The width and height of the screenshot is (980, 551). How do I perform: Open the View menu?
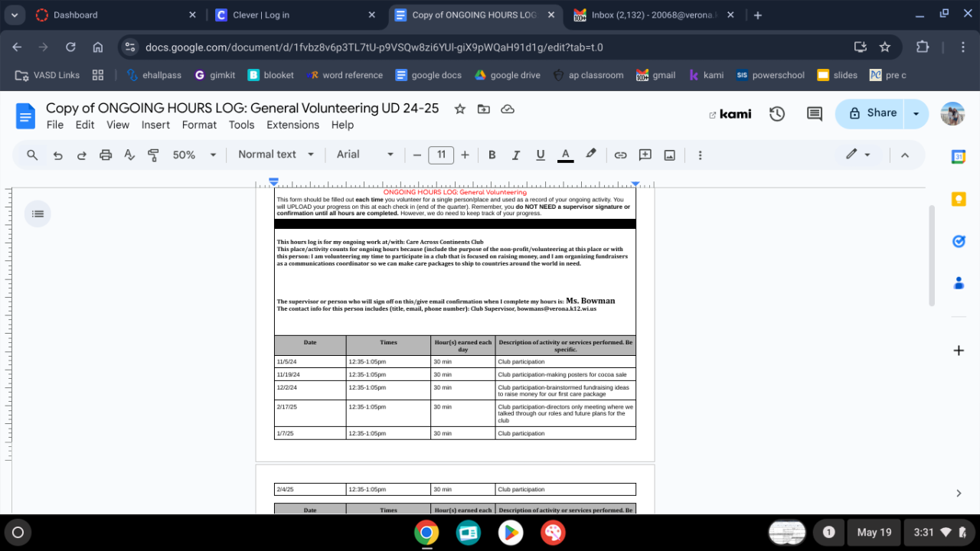click(118, 125)
